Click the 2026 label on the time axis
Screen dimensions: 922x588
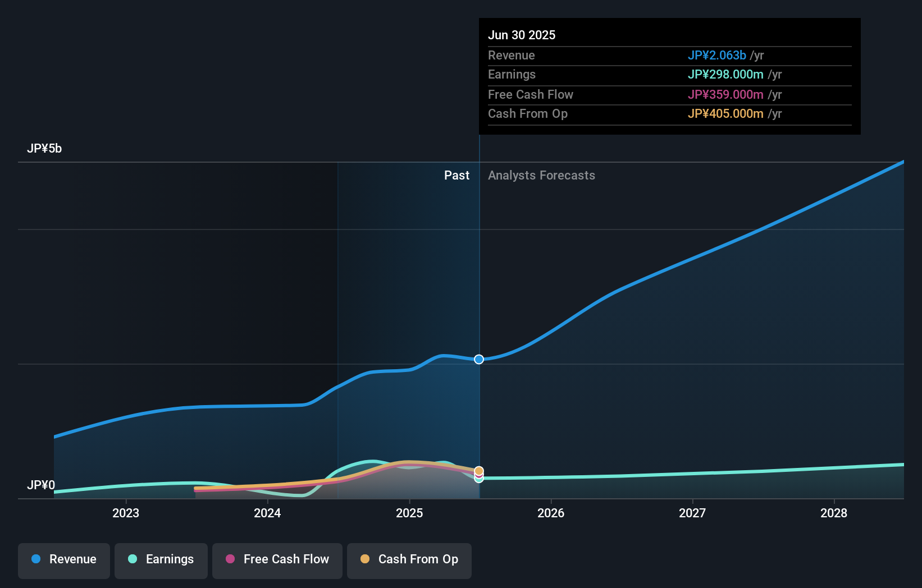click(552, 513)
